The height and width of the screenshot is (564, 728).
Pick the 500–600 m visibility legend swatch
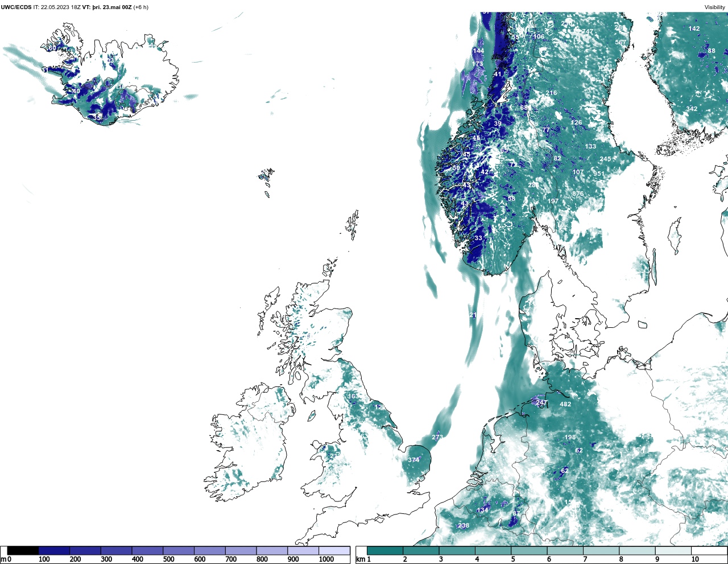pyautogui.click(x=179, y=550)
